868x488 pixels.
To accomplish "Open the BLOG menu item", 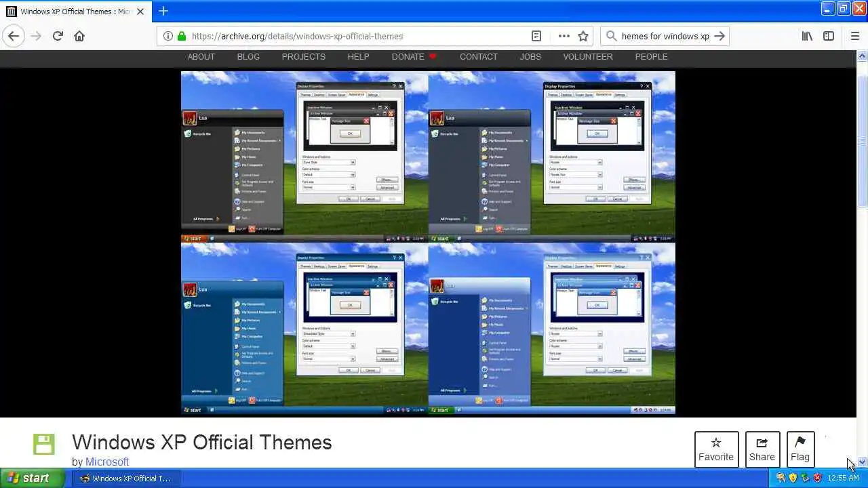I will (248, 56).
